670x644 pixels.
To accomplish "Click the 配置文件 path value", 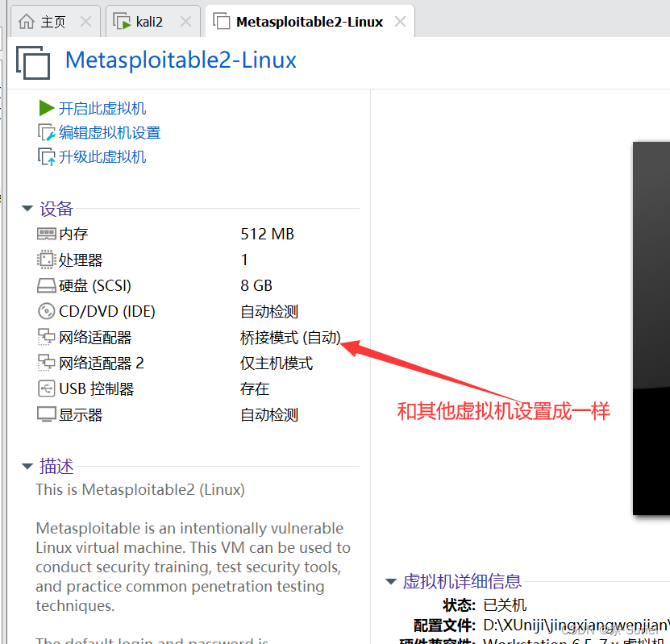I will 576,625.
